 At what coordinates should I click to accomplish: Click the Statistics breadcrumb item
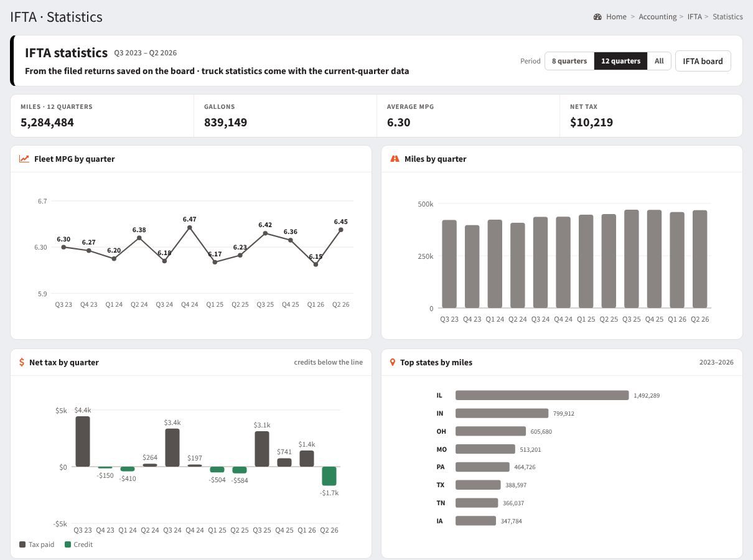[727, 17]
